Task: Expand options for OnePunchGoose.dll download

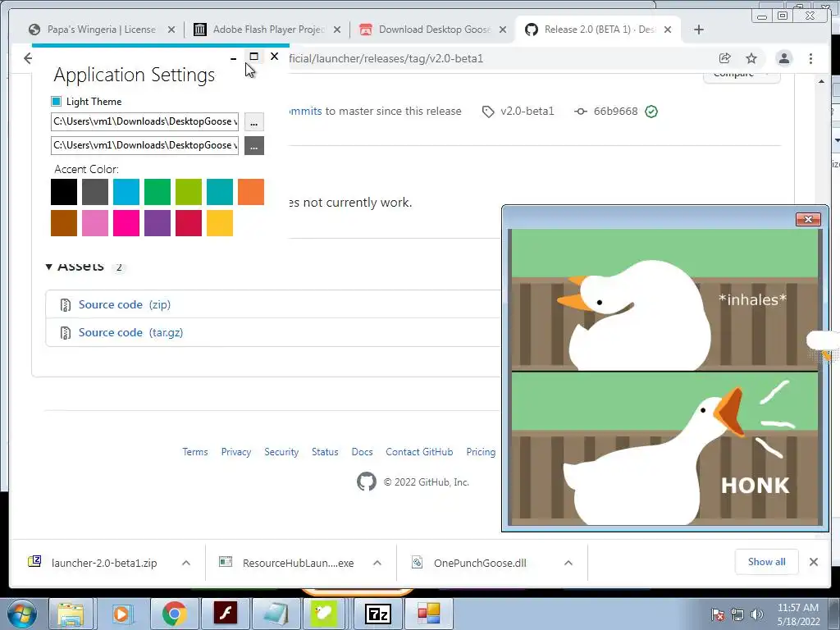Action: (568, 563)
